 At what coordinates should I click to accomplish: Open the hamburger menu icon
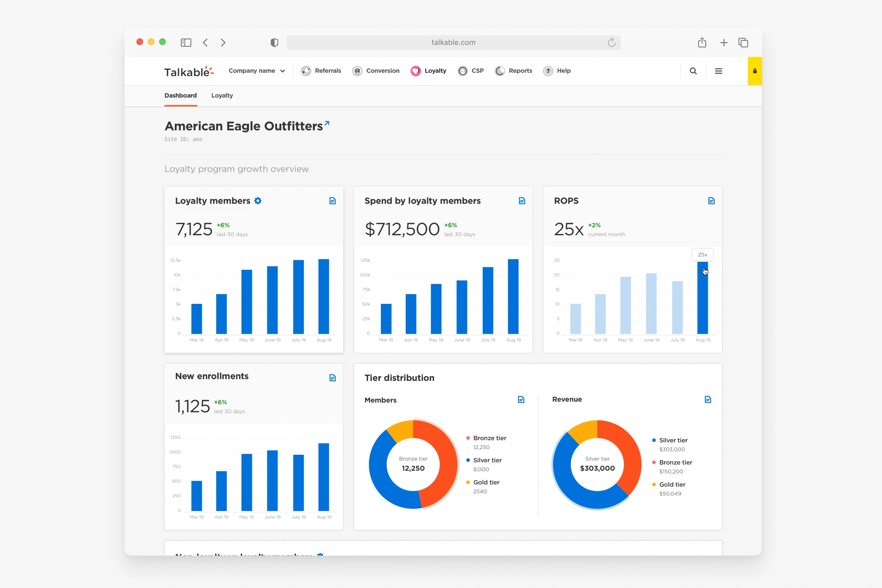[x=719, y=71]
